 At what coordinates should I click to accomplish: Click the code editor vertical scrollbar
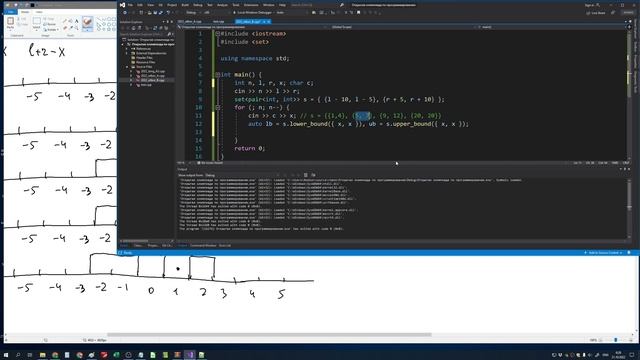pyautogui.click(x=629, y=96)
